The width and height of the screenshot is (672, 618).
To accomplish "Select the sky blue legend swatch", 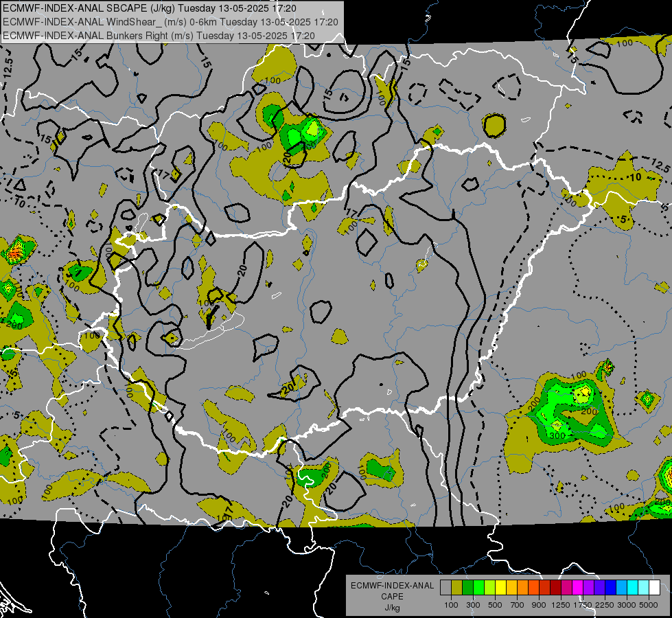I will point(621,588).
